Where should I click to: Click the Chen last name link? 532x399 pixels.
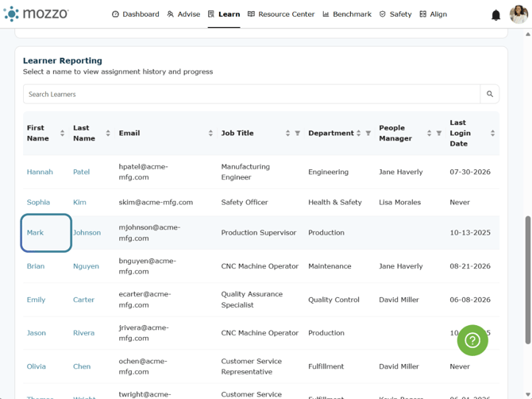82,366
